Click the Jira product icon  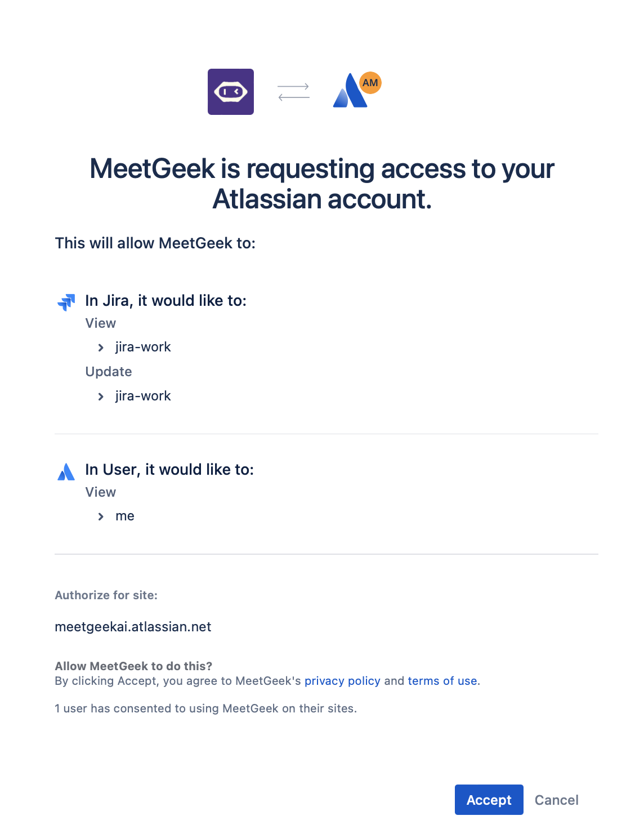pos(66,302)
